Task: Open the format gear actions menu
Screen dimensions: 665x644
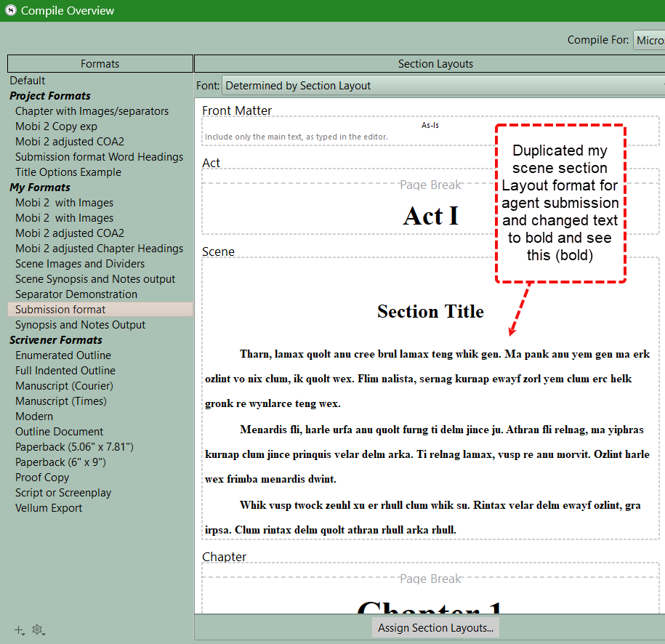Action: 38,629
